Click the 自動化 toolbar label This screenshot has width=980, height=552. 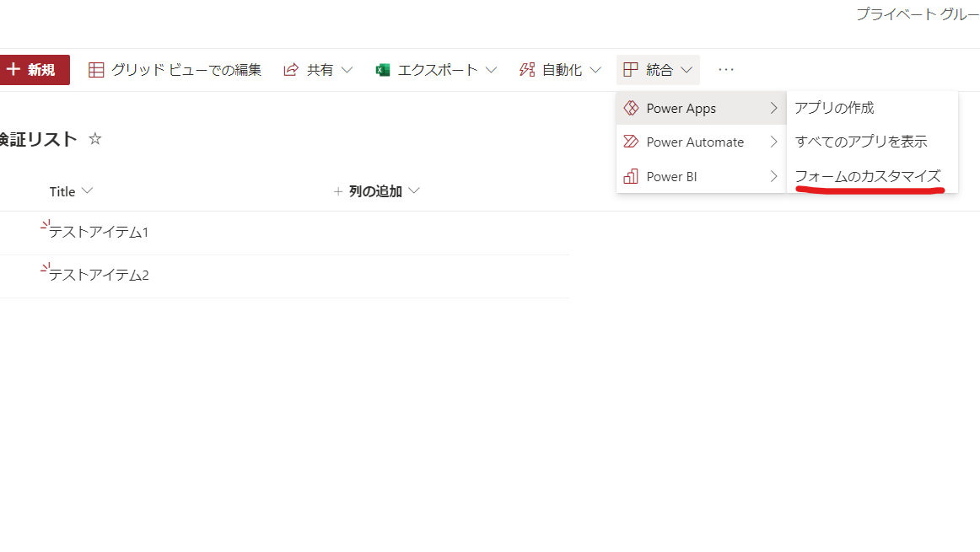pyautogui.click(x=562, y=70)
